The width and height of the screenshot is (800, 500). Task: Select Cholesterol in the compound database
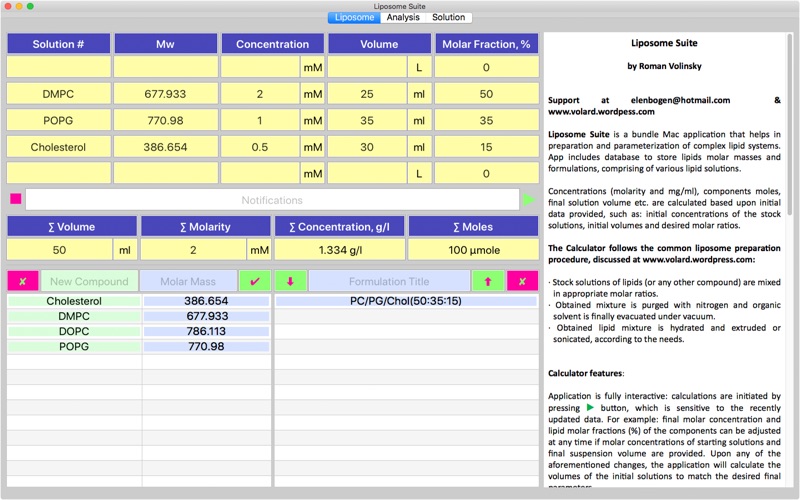(74, 301)
